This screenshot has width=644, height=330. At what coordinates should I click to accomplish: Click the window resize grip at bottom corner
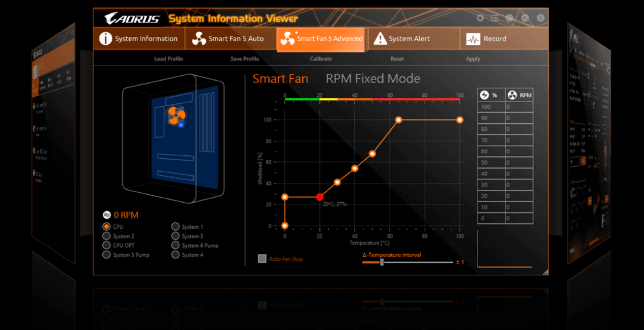coord(545,272)
